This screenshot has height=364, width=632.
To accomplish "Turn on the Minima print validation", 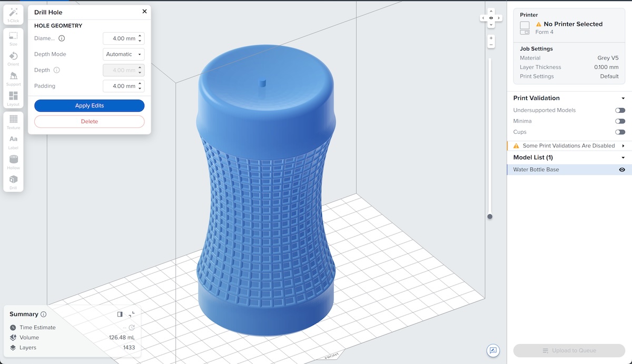I will point(620,121).
